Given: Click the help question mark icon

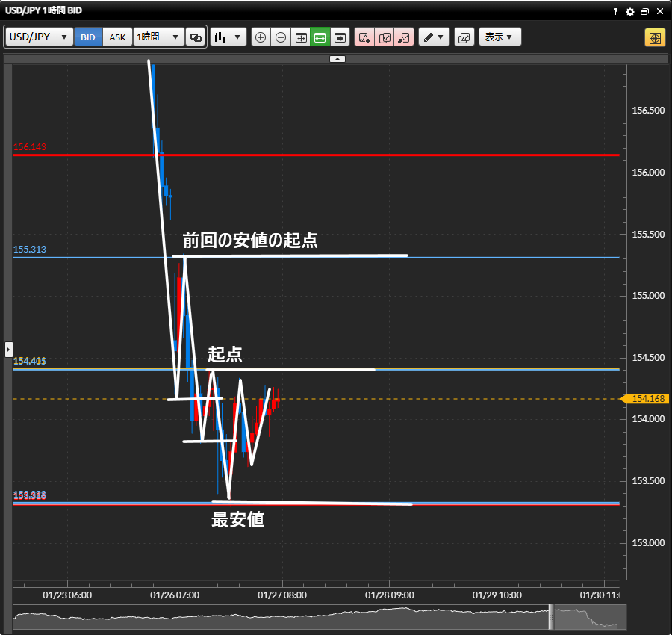Looking at the screenshot, I should pos(615,12).
